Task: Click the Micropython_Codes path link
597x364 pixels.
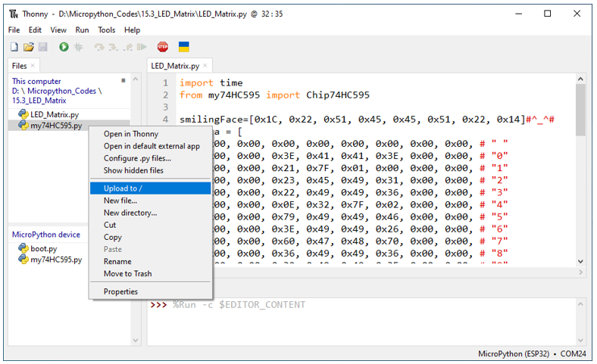Action: click(61, 91)
